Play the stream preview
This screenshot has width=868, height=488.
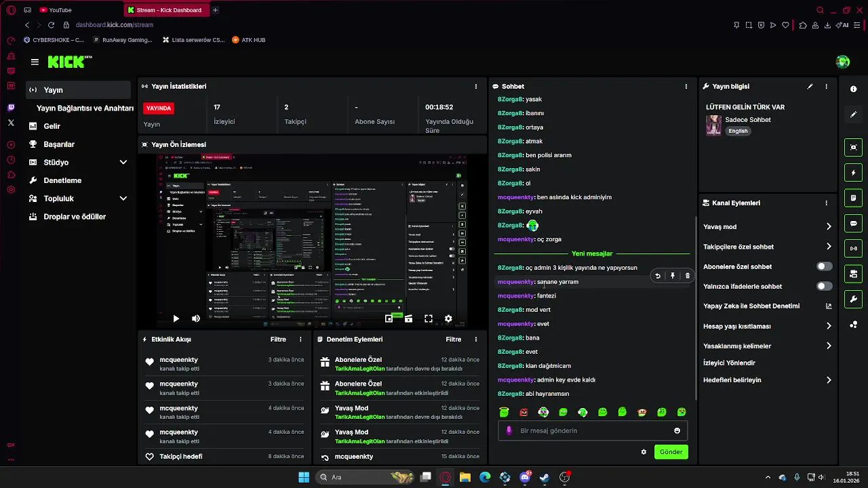pyautogui.click(x=176, y=319)
